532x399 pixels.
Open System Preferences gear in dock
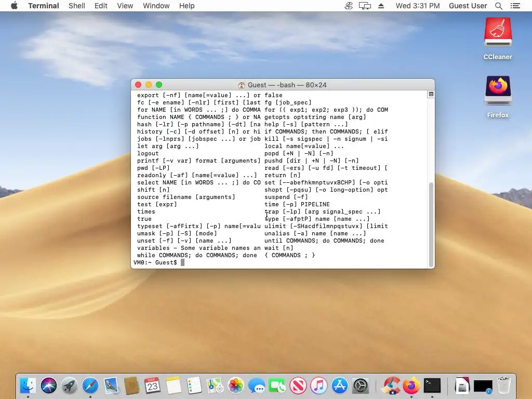tap(361, 385)
